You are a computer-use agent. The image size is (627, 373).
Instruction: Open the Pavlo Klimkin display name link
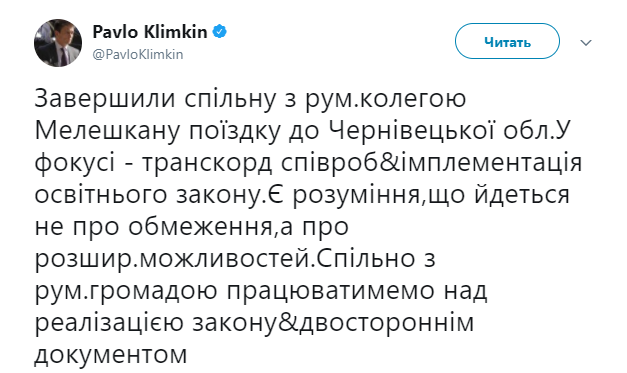point(150,32)
